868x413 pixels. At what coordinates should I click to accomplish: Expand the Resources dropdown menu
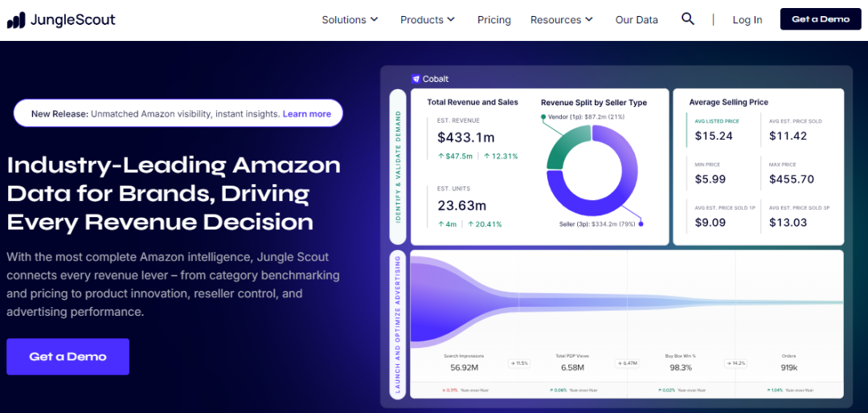pyautogui.click(x=561, y=19)
